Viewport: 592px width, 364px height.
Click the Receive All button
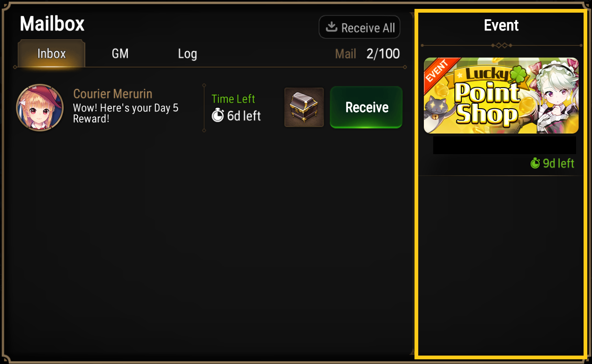[359, 27]
